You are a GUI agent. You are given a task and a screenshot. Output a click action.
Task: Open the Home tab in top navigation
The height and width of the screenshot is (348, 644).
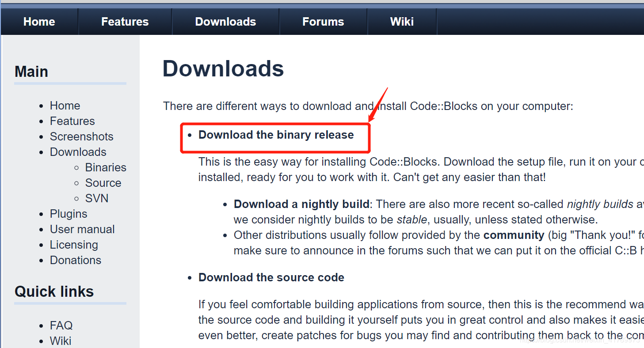pos(39,22)
